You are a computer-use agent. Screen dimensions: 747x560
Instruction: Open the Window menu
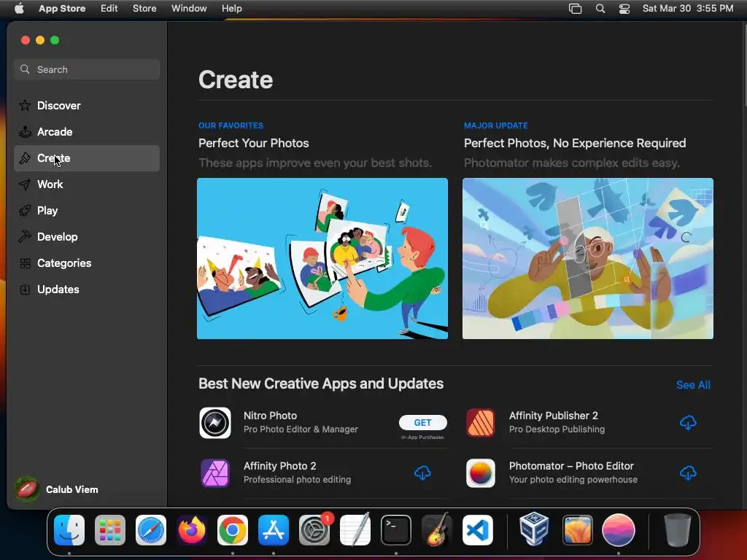(189, 8)
